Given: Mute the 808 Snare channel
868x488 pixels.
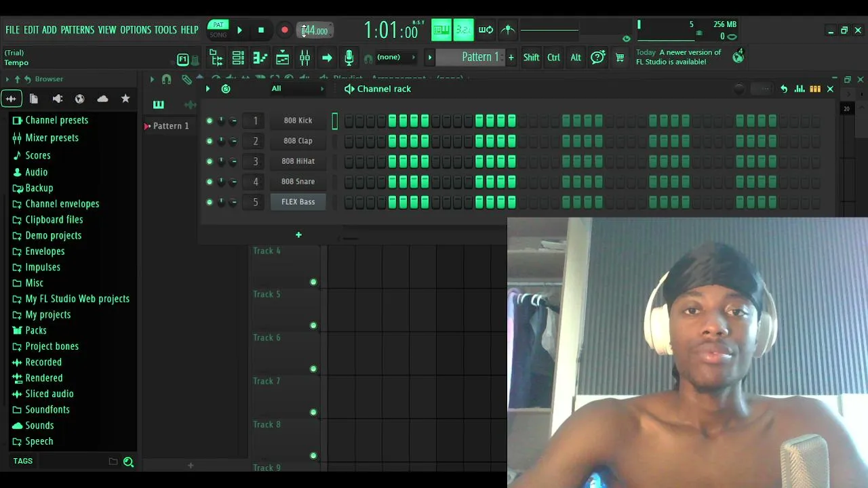Looking at the screenshot, I should coord(209,182).
